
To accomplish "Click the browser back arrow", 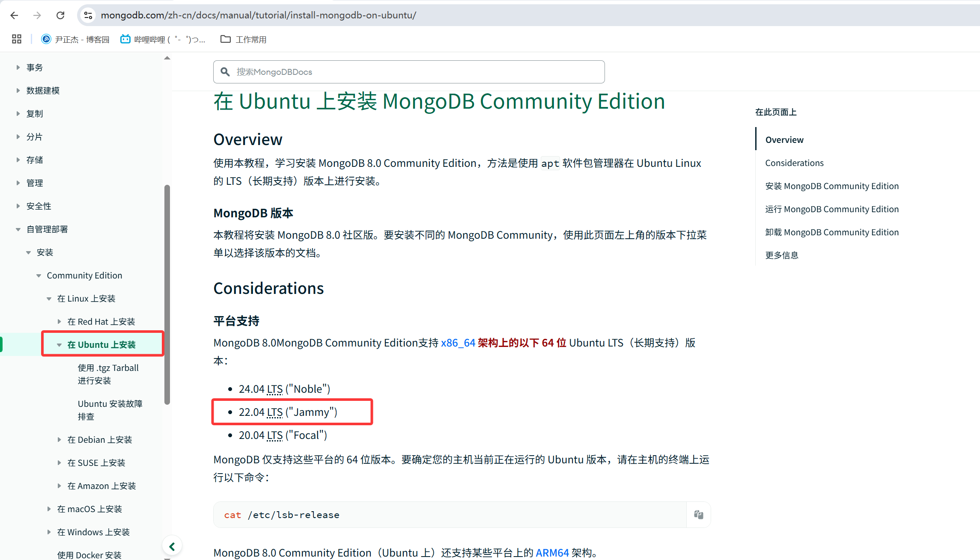I will tap(14, 15).
